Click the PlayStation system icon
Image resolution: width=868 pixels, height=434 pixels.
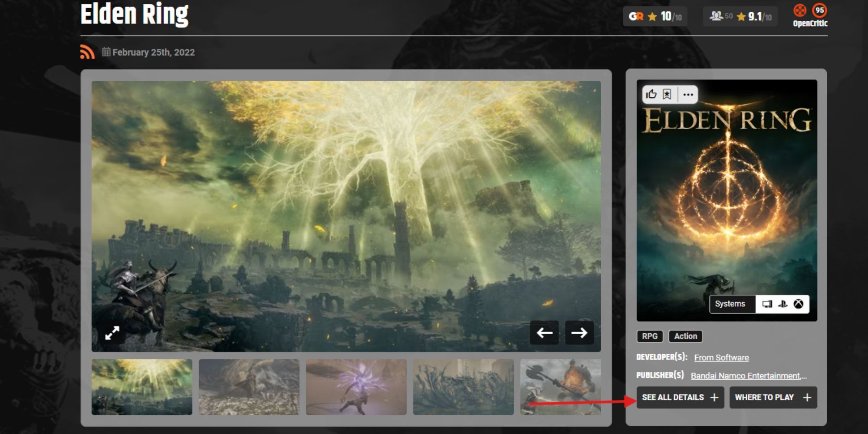click(783, 304)
